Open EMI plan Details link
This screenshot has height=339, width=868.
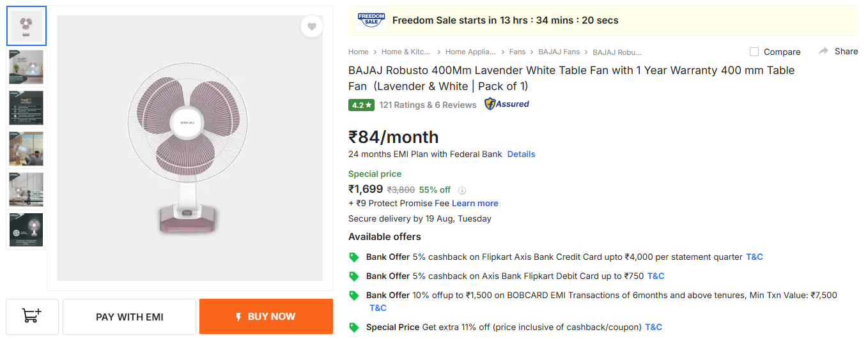click(x=521, y=154)
